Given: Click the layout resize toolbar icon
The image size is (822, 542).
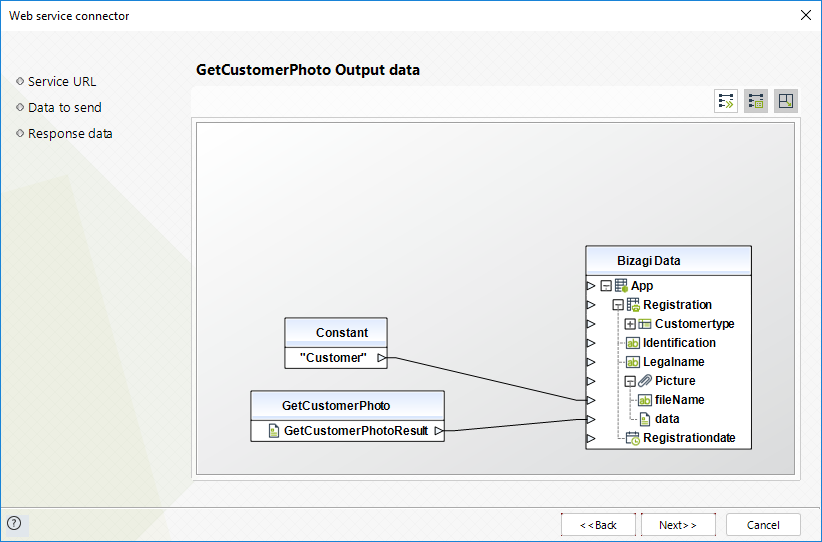Looking at the screenshot, I should [786, 101].
